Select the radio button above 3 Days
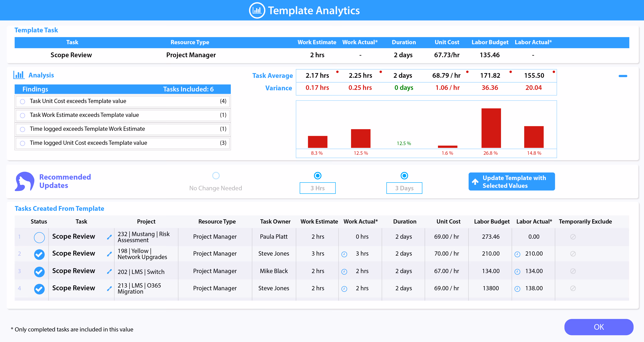644x342 pixels. pyautogui.click(x=404, y=176)
